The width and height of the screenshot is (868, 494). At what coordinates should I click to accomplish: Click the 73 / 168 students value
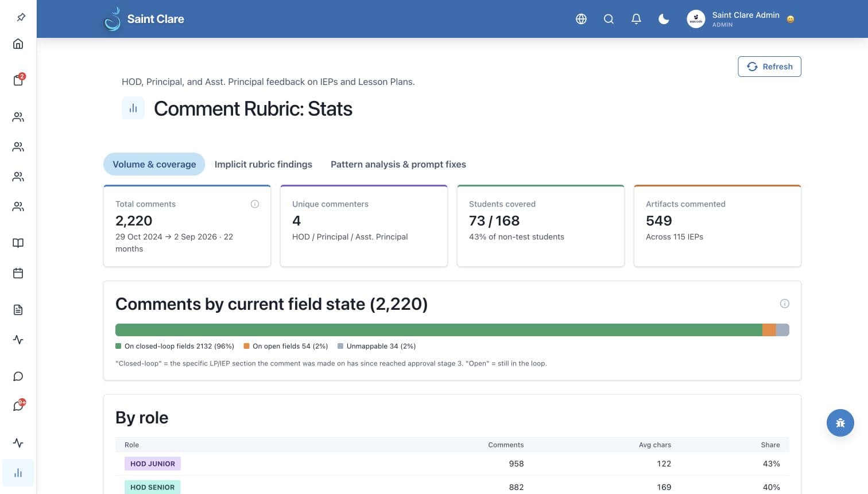click(x=494, y=221)
